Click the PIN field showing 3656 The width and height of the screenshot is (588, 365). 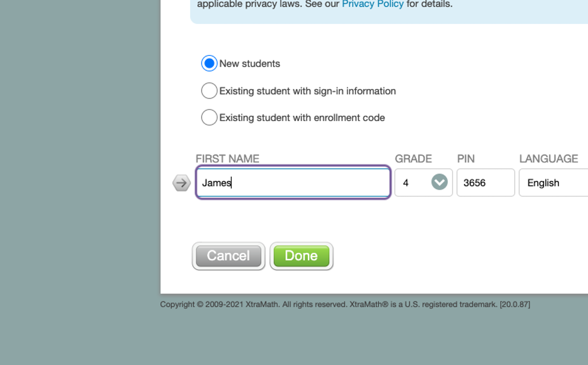pyautogui.click(x=485, y=182)
